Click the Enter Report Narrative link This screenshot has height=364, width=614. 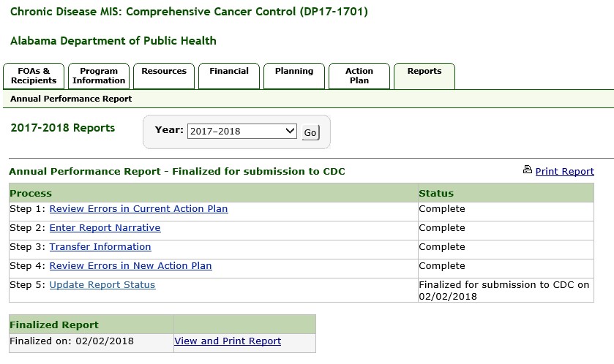[x=105, y=228]
